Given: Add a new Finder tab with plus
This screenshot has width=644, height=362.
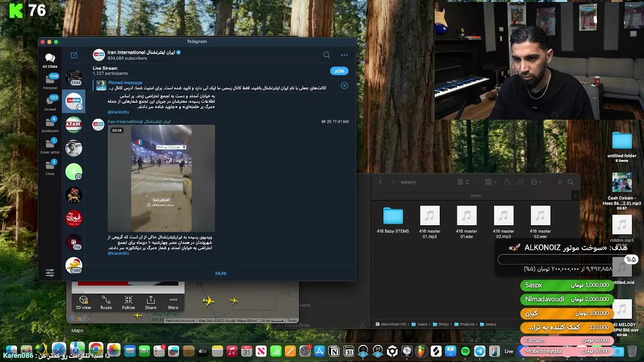Looking at the screenshot, I should coord(576,196).
